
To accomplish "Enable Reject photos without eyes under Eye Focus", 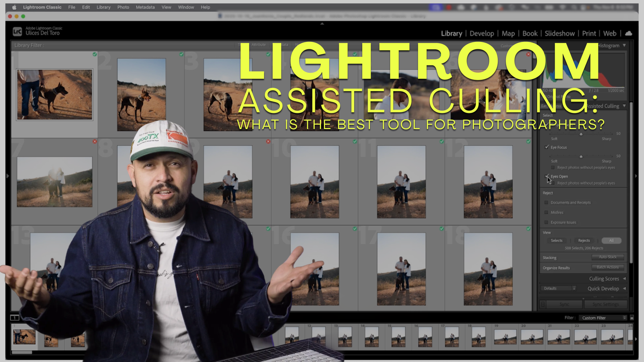I will coord(553,168).
